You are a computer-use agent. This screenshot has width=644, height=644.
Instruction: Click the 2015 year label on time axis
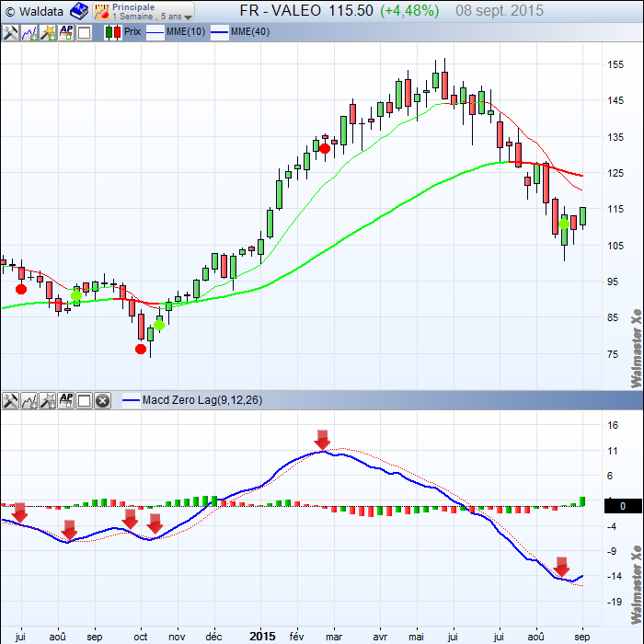262,637
